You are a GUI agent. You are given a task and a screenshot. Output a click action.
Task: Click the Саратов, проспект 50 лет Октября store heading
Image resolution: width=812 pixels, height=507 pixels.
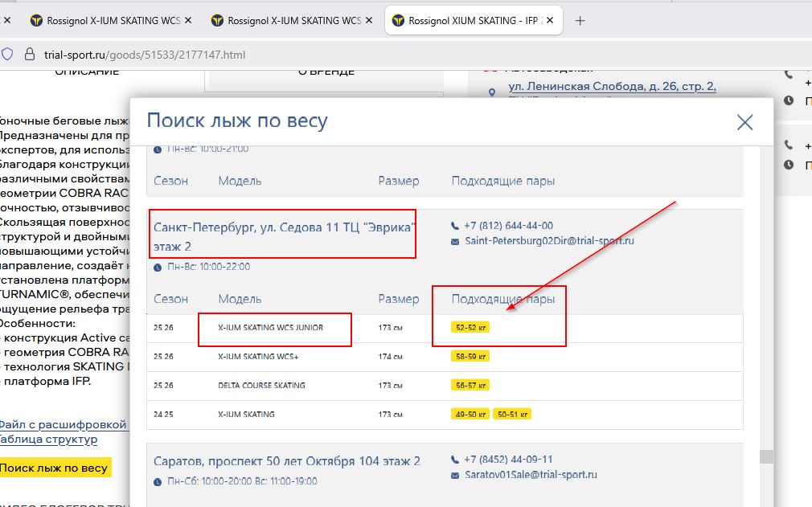pos(287,461)
